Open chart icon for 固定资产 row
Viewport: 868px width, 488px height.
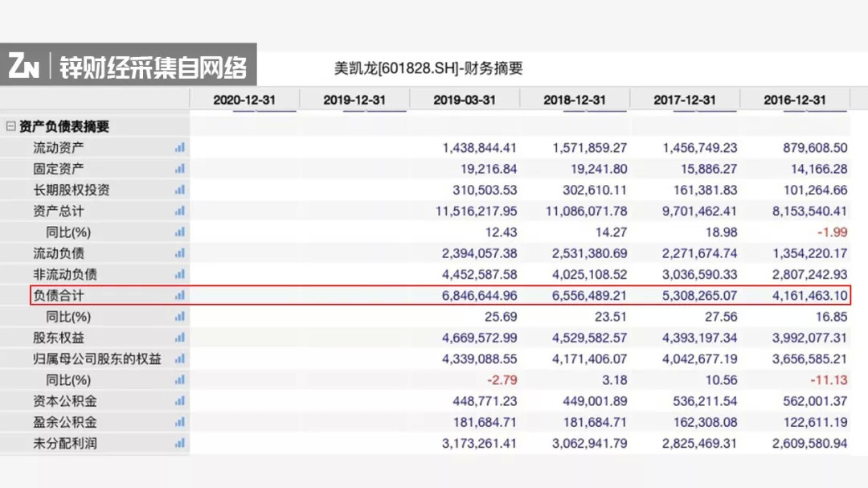click(x=180, y=168)
